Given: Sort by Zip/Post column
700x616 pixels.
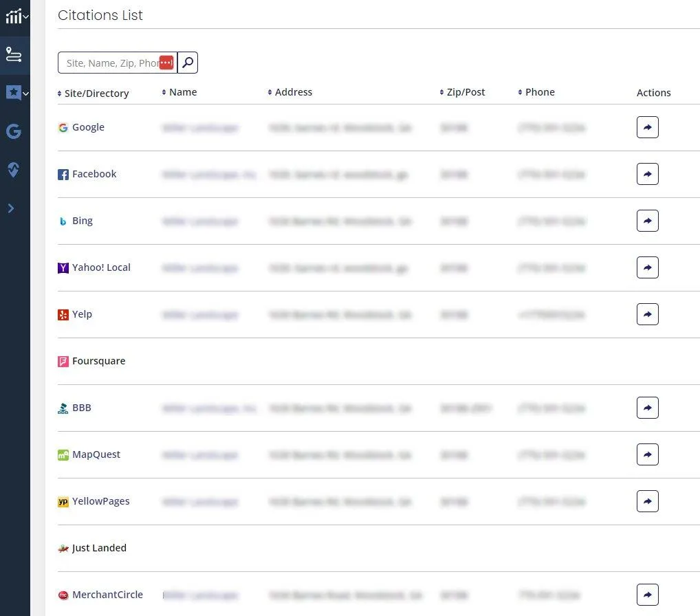Looking at the screenshot, I should coord(462,92).
